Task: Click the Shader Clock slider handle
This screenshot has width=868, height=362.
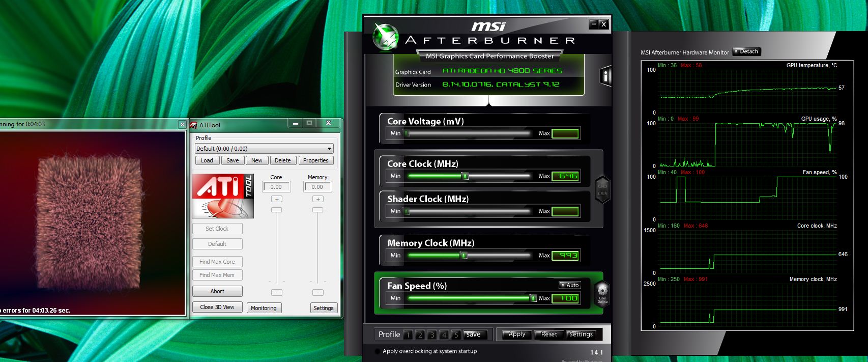Action: tap(407, 211)
